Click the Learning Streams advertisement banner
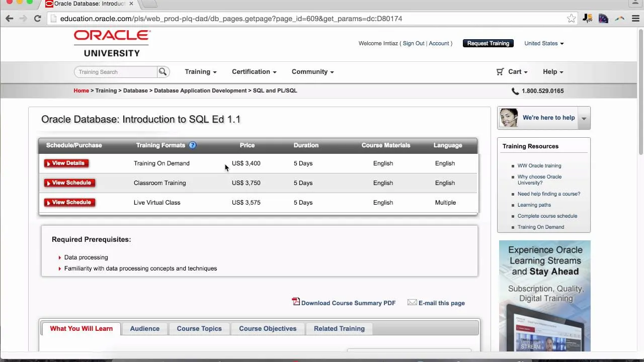The image size is (644, 362). [544, 296]
